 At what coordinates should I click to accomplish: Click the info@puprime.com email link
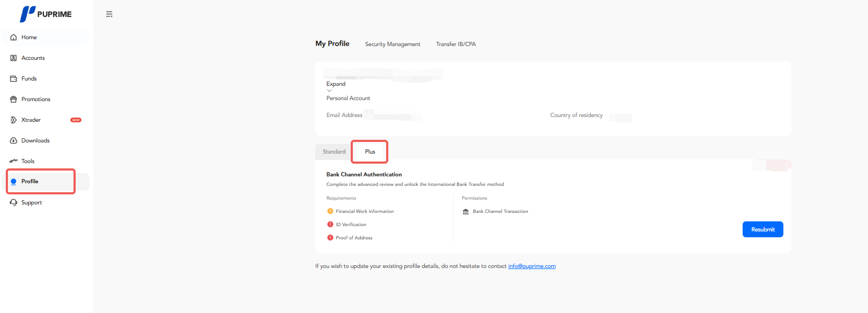[x=532, y=266]
